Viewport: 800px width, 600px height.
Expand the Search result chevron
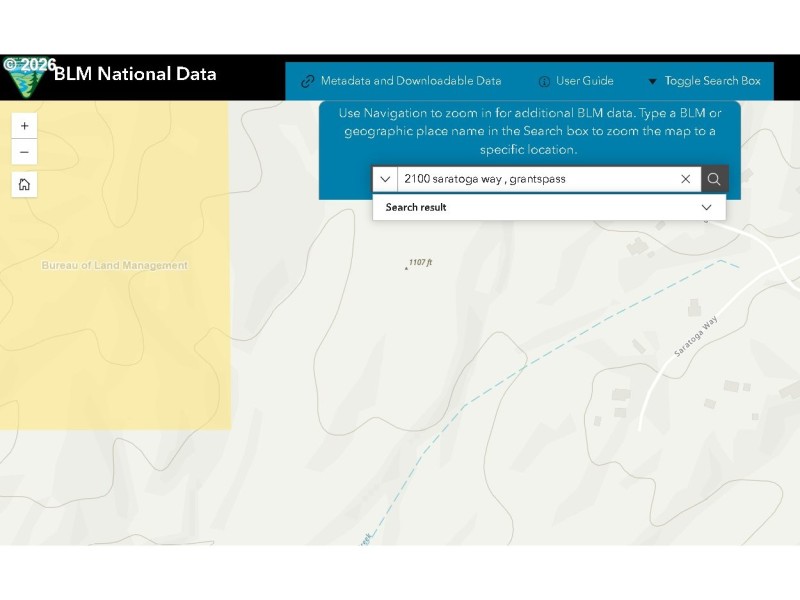(706, 207)
